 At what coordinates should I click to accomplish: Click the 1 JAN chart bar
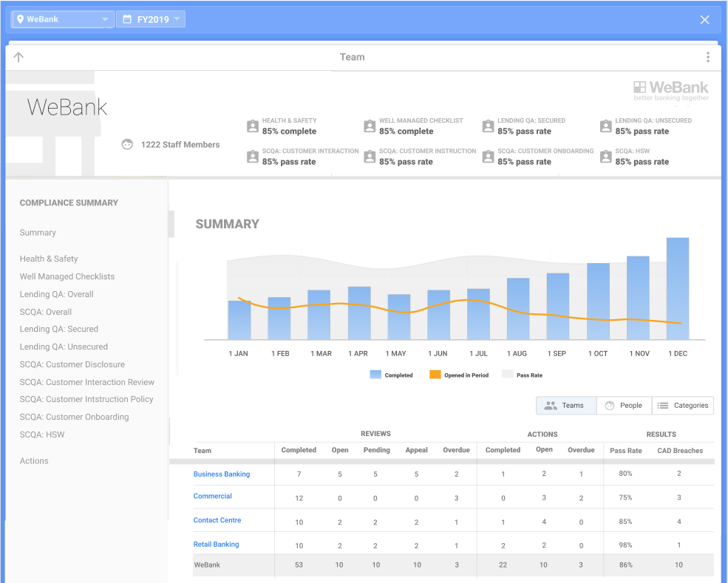pyautogui.click(x=239, y=320)
